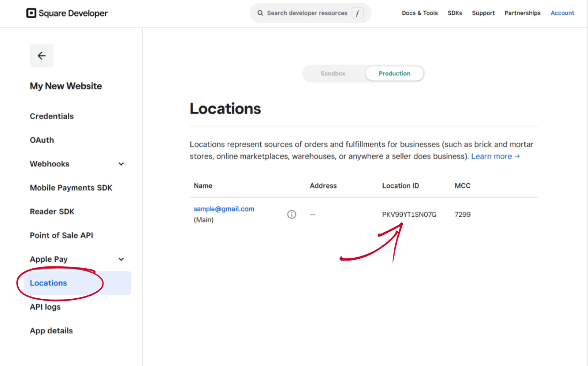Select Point of Sale API item
The width and height of the screenshot is (588, 366).
coord(62,235)
